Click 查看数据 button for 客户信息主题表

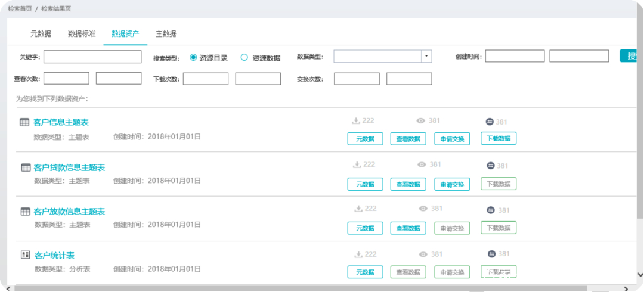[x=408, y=139]
